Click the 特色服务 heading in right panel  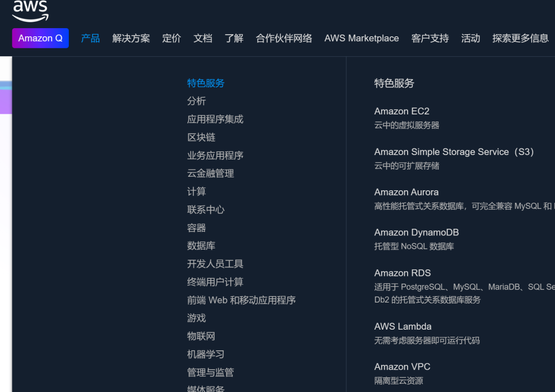(395, 83)
